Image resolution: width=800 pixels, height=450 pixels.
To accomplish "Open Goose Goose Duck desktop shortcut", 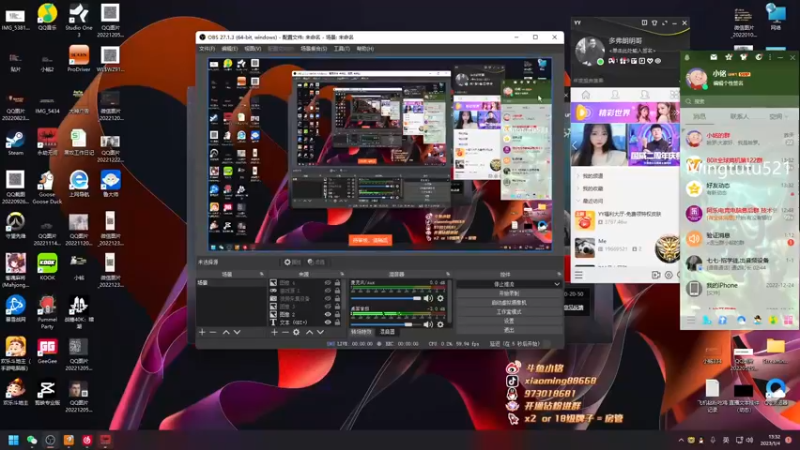I will tap(47, 188).
